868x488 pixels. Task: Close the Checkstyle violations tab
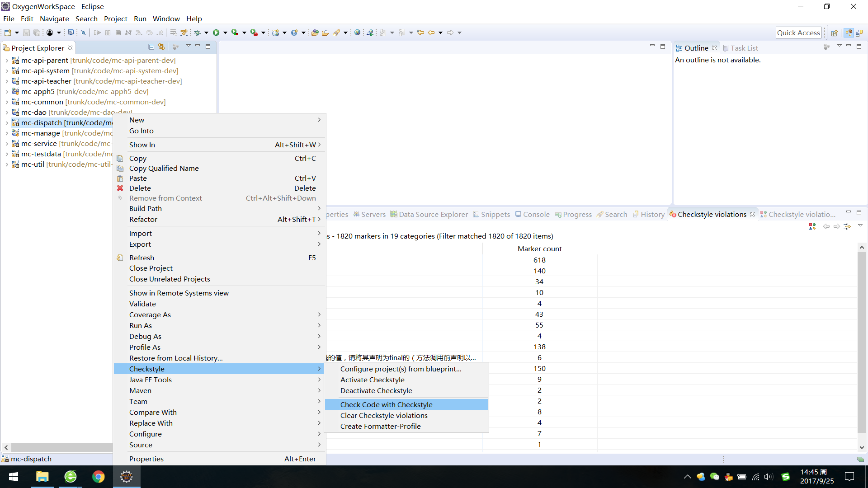click(752, 214)
